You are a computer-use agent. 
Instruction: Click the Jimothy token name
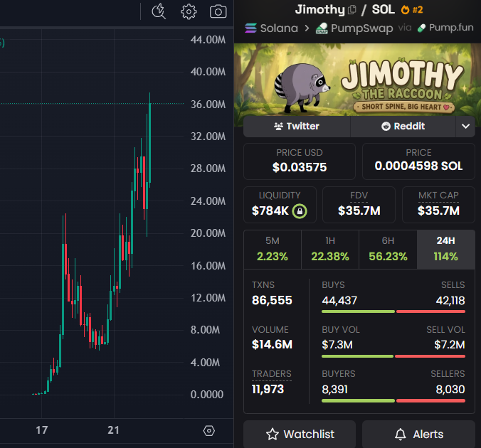click(320, 10)
